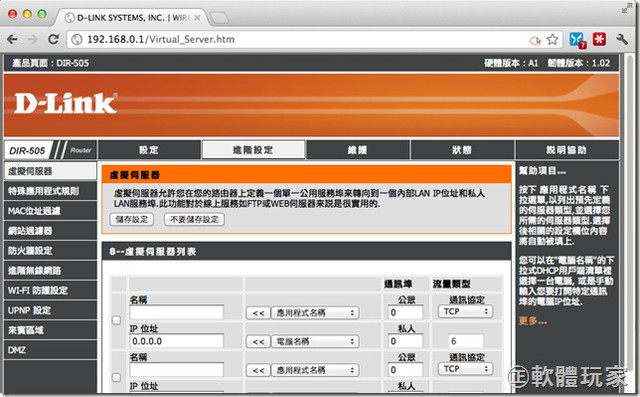Open the 狀態 tab
The width and height of the screenshot is (640, 397).
point(462,150)
